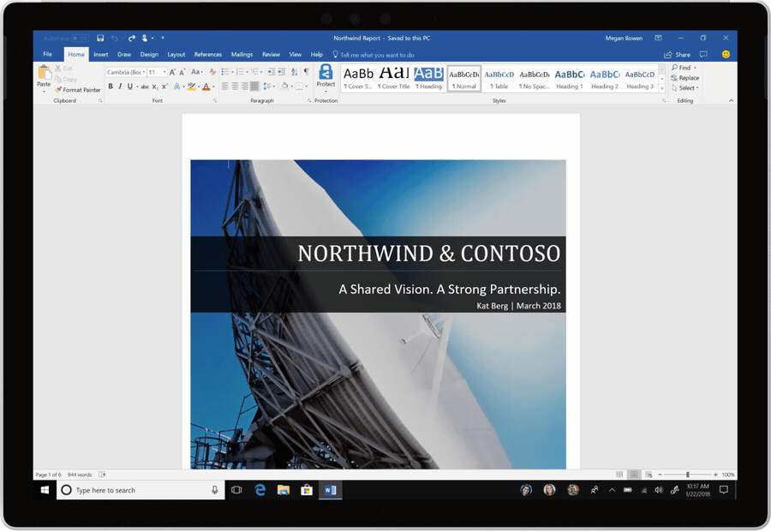Screen dimensions: 771x532
Task: Click the Find button
Action: tap(684, 68)
